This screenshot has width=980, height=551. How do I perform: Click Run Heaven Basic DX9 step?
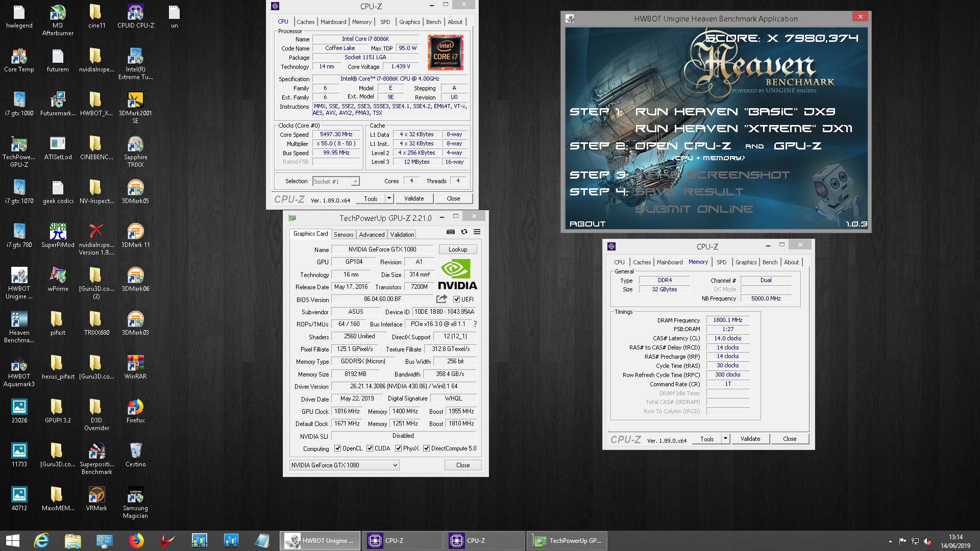(736, 112)
